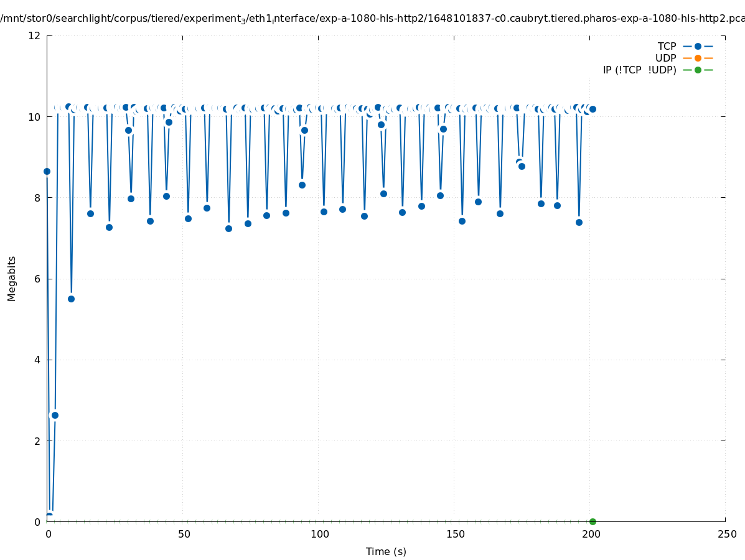Viewport: 745px width, 560px height.
Task: Click the TCP point at 8.8 megabits near 175s
Action: 522,166
